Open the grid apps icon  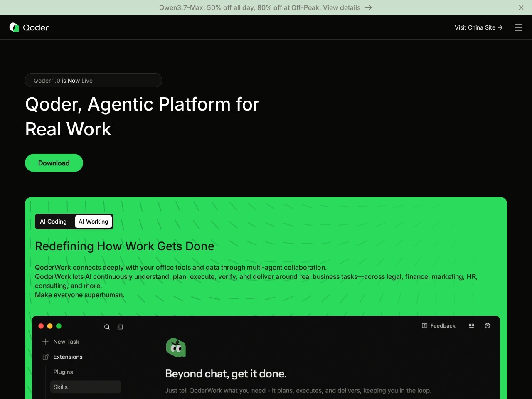click(x=471, y=326)
